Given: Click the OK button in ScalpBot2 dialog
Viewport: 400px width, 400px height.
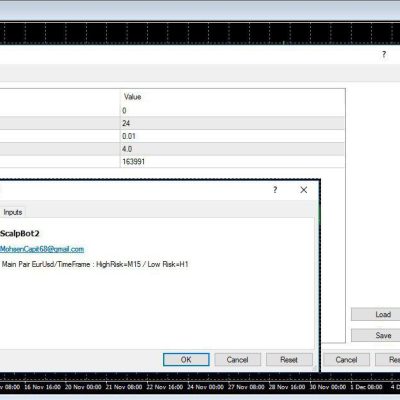Looking at the screenshot, I should [186, 360].
